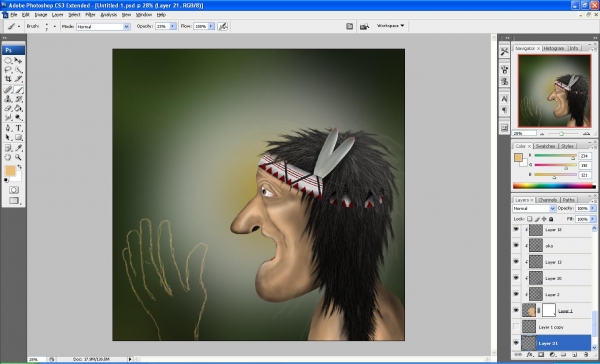600x364 pixels.
Task: Open the brush Opacity slider arrow
Action: click(x=173, y=26)
